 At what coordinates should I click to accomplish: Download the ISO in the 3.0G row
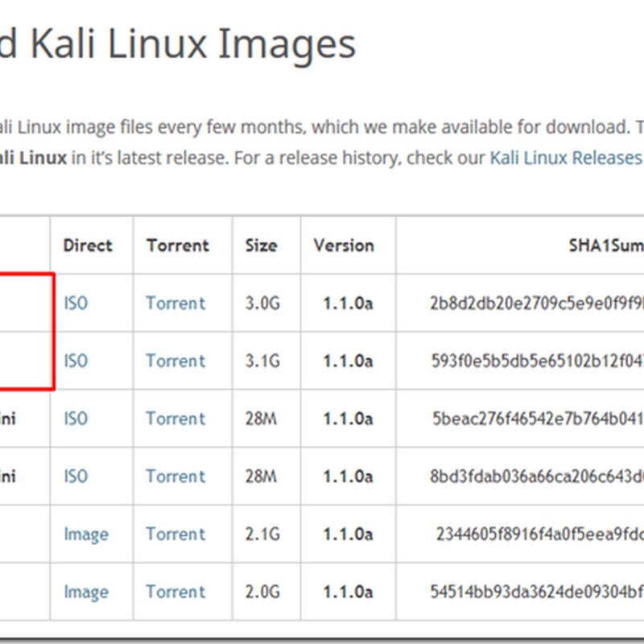tap(76, 303)
